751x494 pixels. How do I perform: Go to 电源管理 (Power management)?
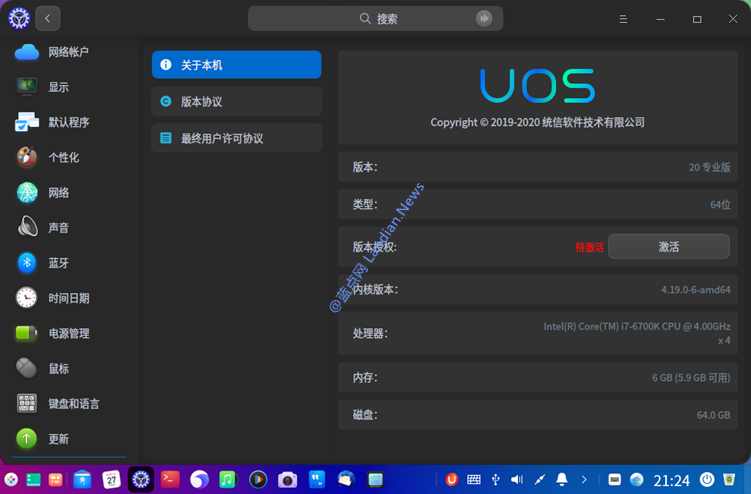[x=68, y=333]
